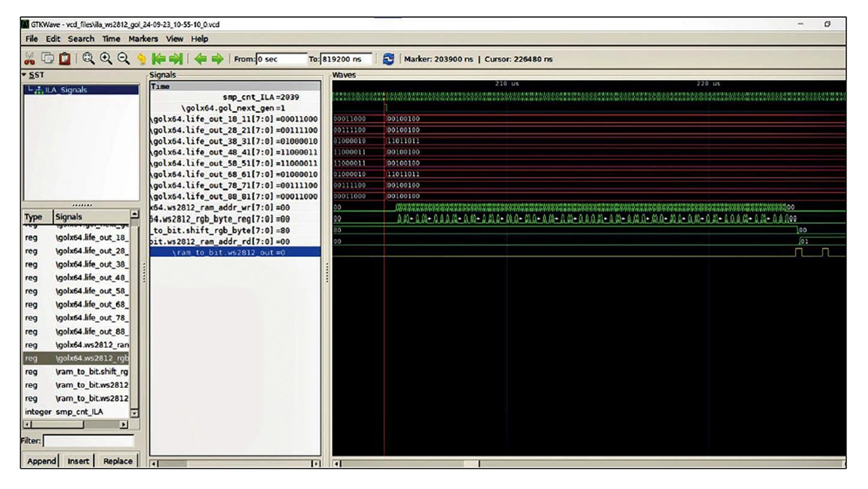Collapse the SST panel triangle

coord(24,75)
